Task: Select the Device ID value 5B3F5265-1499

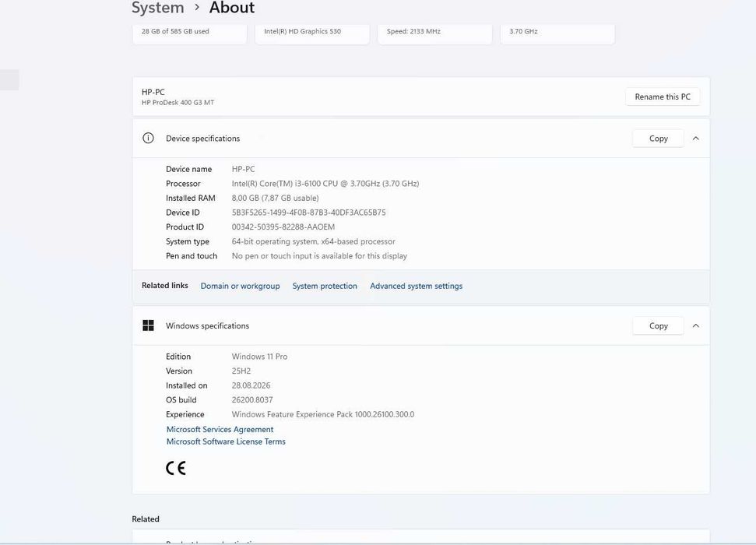Action: tap(308, 213)
